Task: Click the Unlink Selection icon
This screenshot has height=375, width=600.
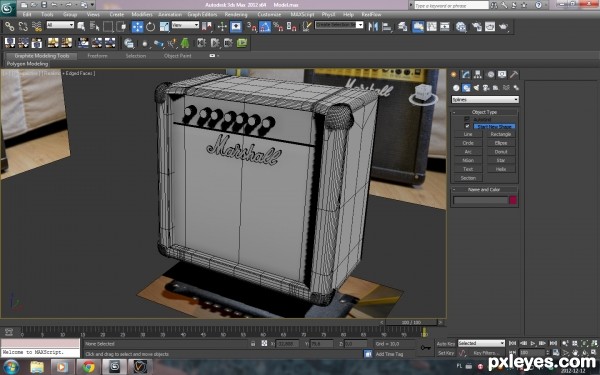Action: click(x=23, y=26)
